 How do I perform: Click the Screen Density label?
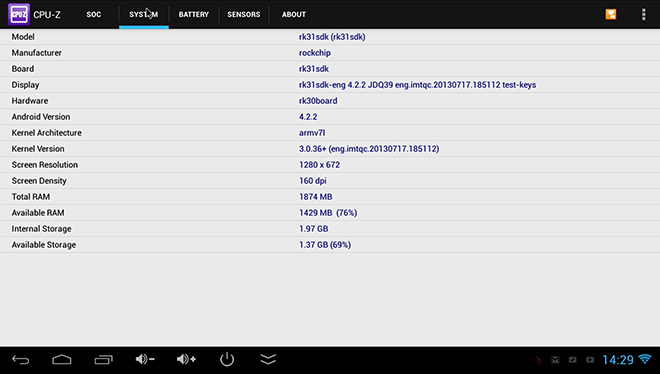(x=39, y=181)
